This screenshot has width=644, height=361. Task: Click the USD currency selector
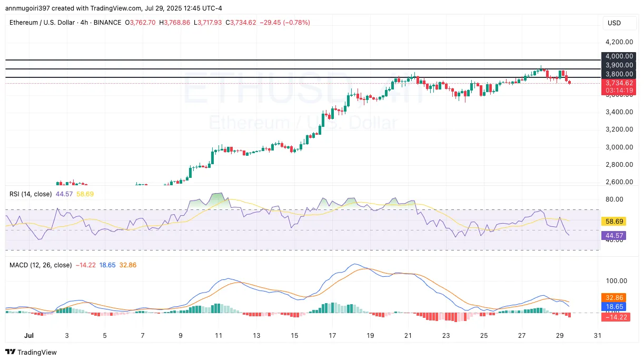click(615, 23)
